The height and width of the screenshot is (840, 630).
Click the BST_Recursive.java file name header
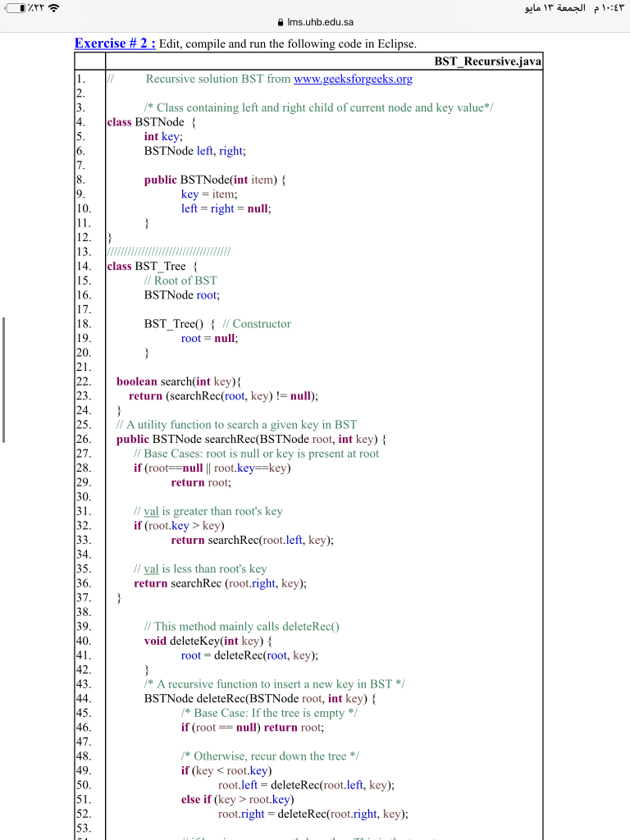pyautogui.click(x=487, y=61)
